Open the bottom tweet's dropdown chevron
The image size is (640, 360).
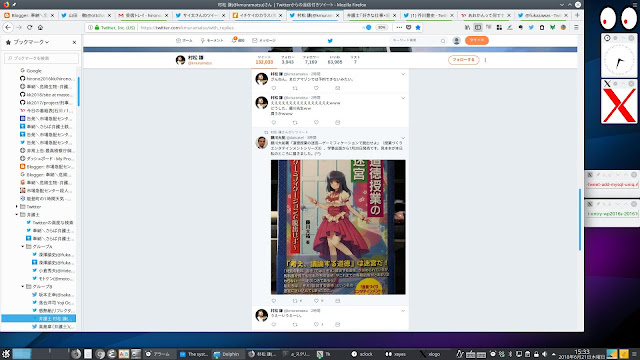403,311
